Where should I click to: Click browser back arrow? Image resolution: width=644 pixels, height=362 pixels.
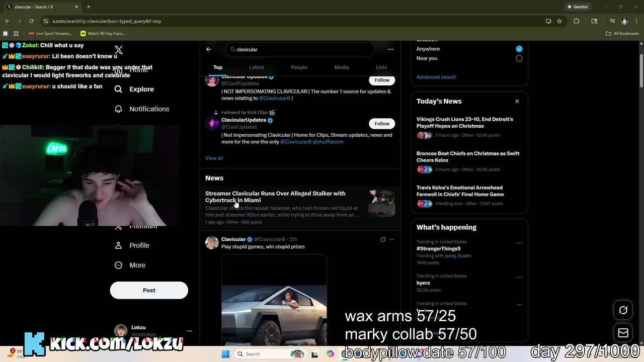pyautogui.click(x=7, y=21)
